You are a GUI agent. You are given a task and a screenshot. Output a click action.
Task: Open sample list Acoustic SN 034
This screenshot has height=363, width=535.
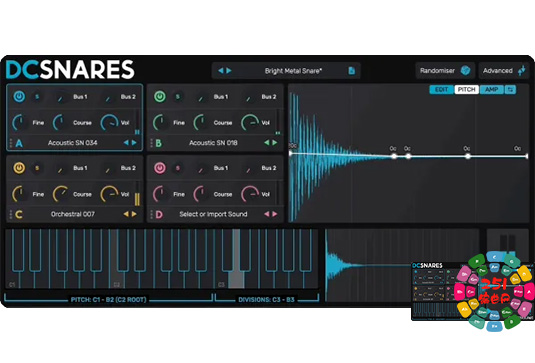coord(73,143)
